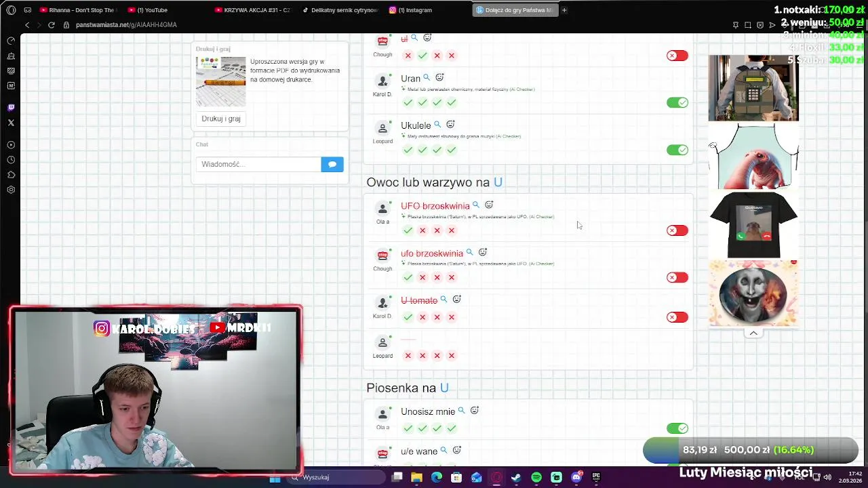
Task: Open the backpack product thumbnail
Action: (753, 88)
